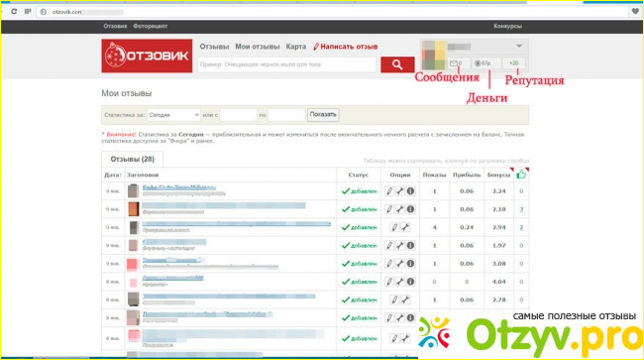
Task: Open the browser apps grid icon
Action: pos(28,12)
